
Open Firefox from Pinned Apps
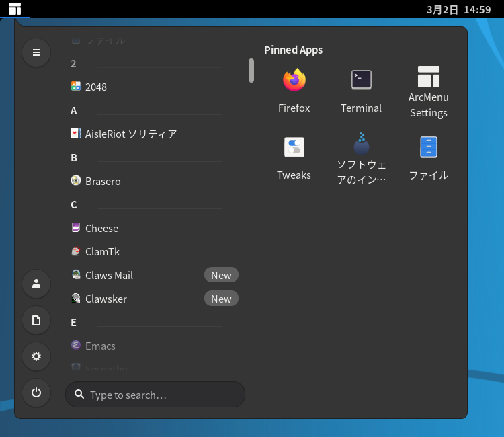pyautogui.click(x=294, y=91)
